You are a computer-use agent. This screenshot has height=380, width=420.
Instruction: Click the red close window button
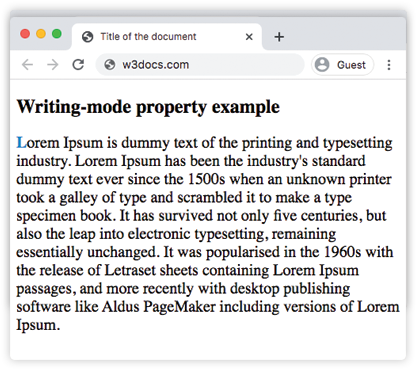[25, 34]
